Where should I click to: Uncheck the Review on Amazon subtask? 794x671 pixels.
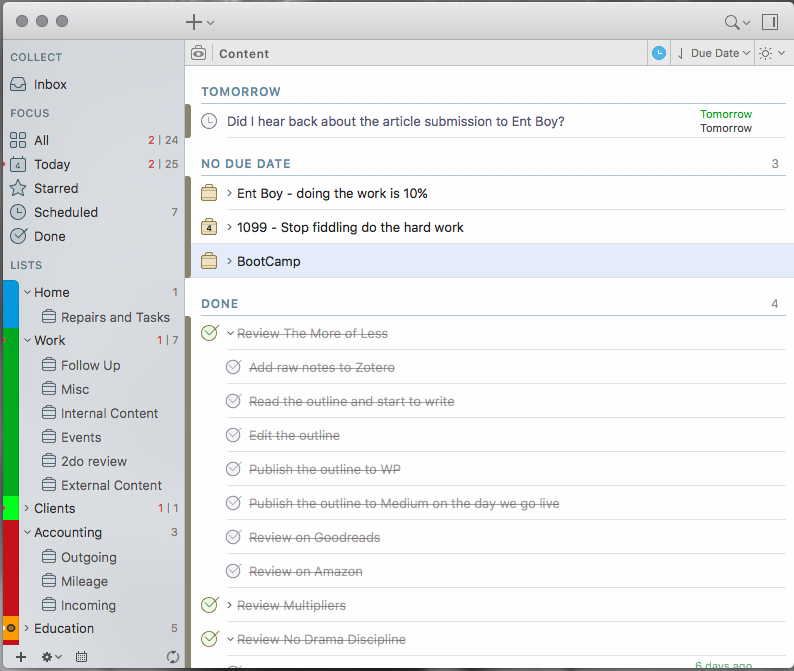(x=233, y=572)
